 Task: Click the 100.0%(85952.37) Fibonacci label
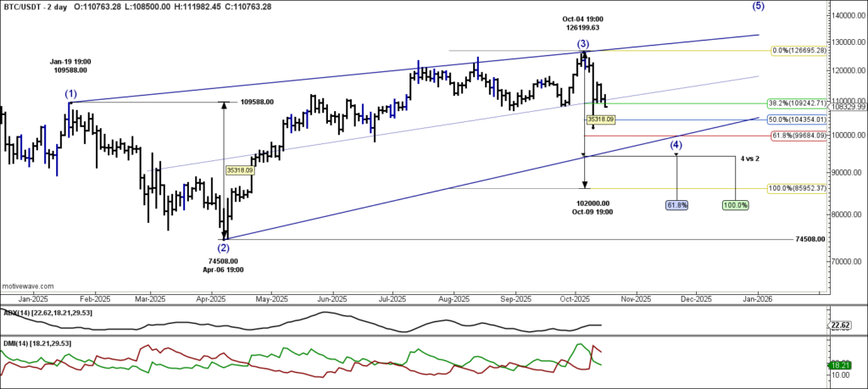[797, 189]
